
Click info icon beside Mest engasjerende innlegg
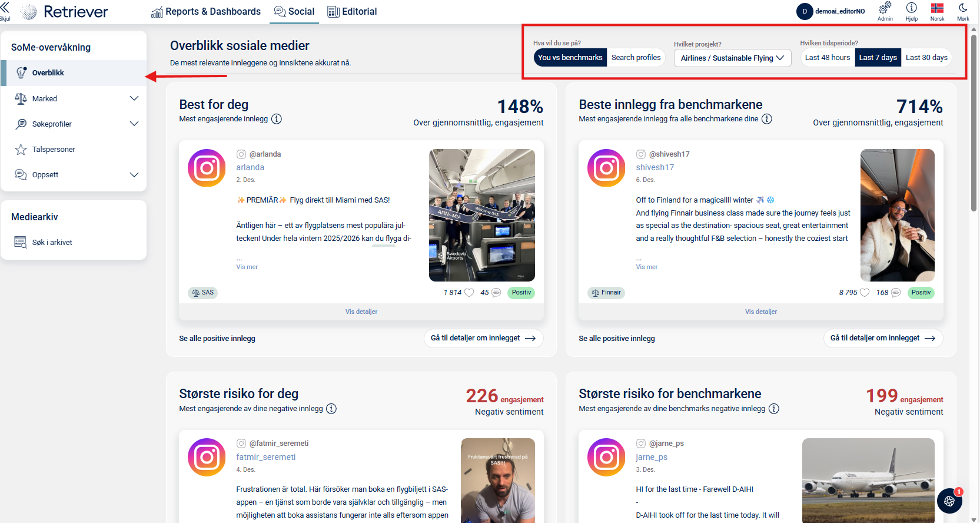coord(277,119)
